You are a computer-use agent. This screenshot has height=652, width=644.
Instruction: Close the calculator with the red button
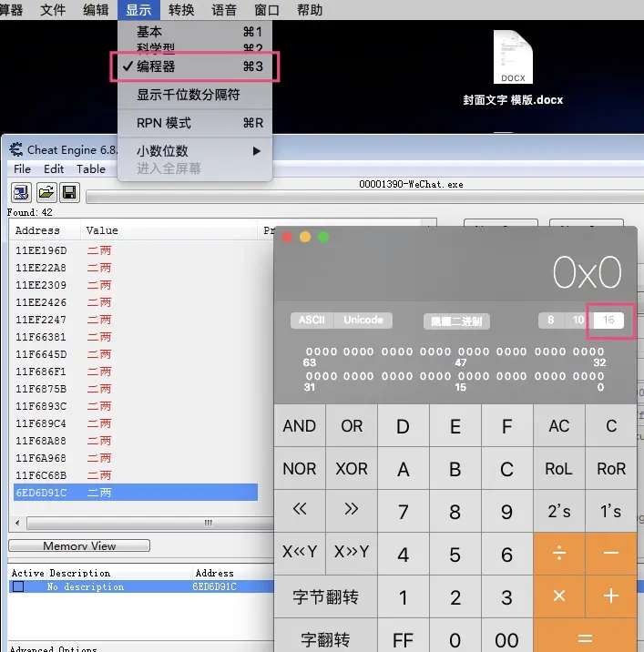coord(287,238)
